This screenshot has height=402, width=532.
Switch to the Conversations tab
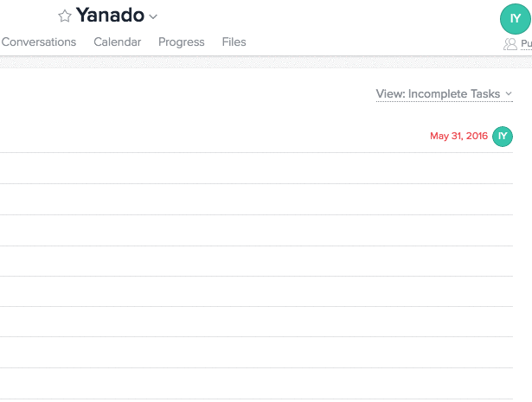[39, 41]
